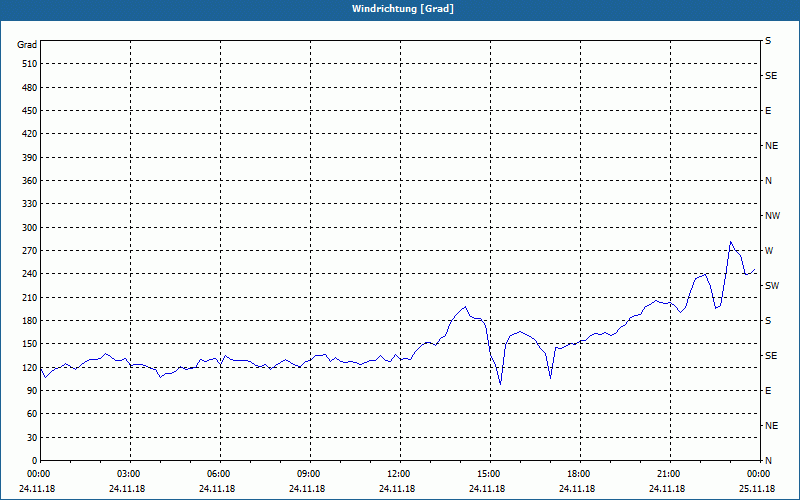This screenshot has height=500, width=800.
Task: Click the S compass label level with 180
Action: (x=768, y=321)
